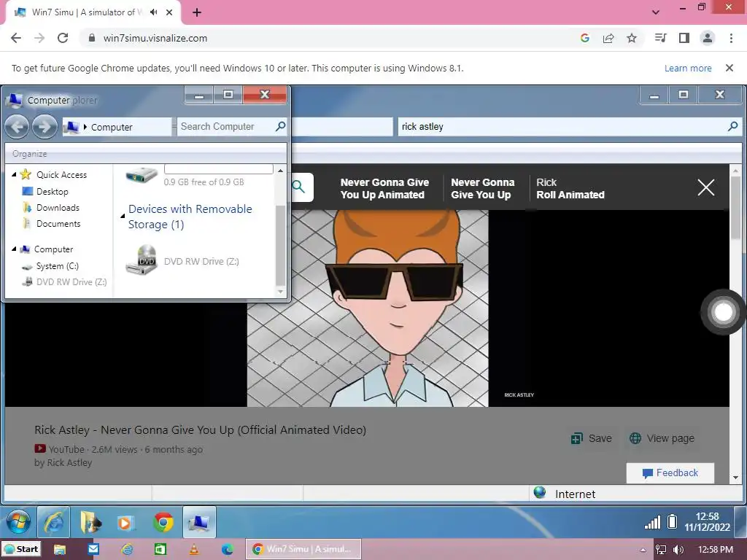
Task: Select System (C:) in the navigation tree
Action: 57,266
